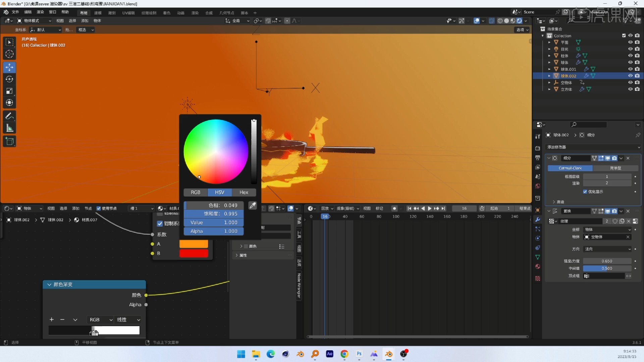The image size is (644, 362).
Task: Click the Catmull-Clark subdivision button
Action: point(570,168)
